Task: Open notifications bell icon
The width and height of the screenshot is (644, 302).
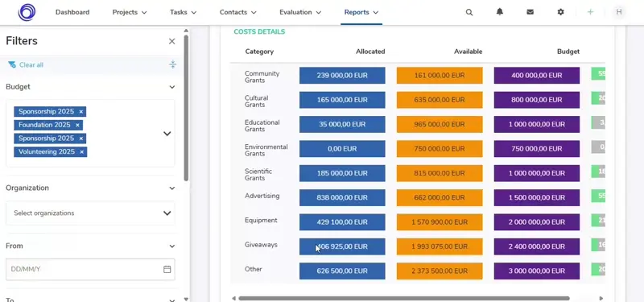Action: 499,12
